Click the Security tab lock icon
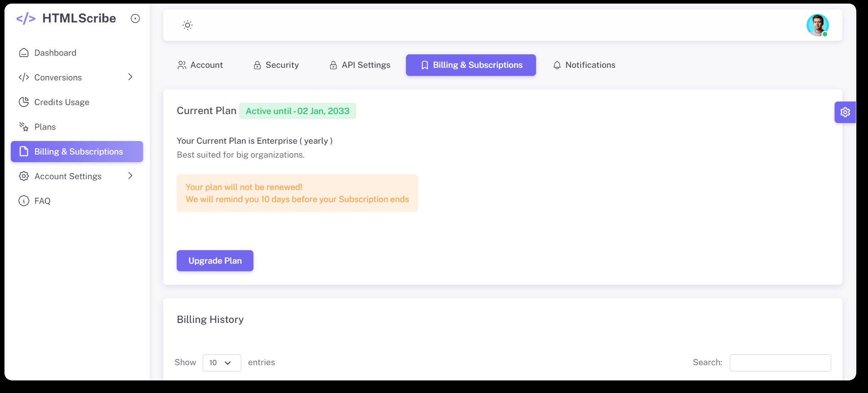Image resolution: width=868 pixels, height=393 pixels. coord(257,66)
